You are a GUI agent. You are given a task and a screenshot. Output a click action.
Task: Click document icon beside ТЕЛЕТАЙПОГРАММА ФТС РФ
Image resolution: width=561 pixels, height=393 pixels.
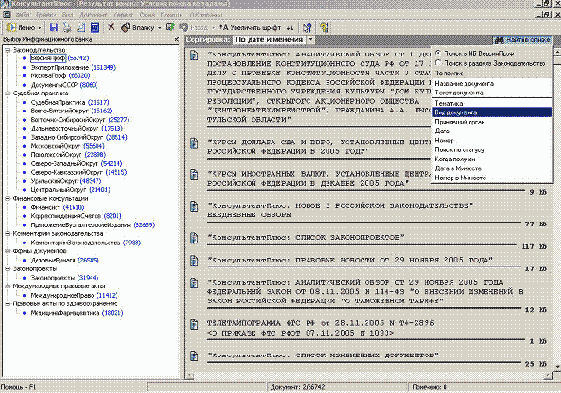point(194,324)
